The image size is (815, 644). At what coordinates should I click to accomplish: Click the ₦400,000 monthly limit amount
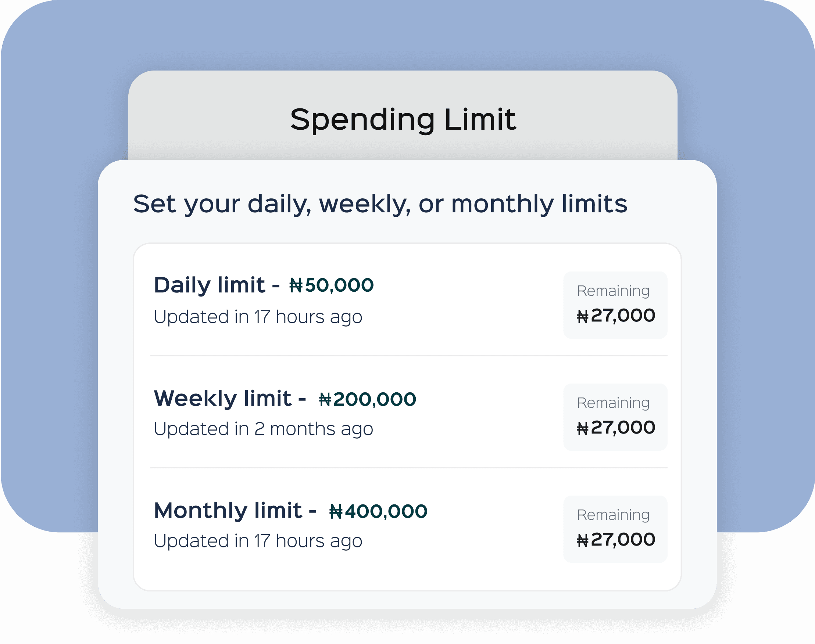pos(378,511)
